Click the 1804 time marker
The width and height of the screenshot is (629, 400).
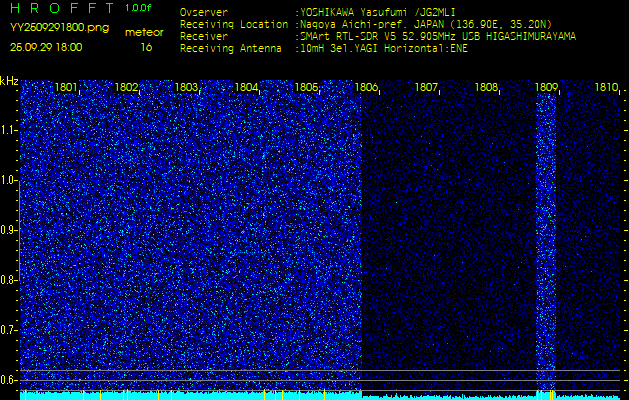point(246,87)
